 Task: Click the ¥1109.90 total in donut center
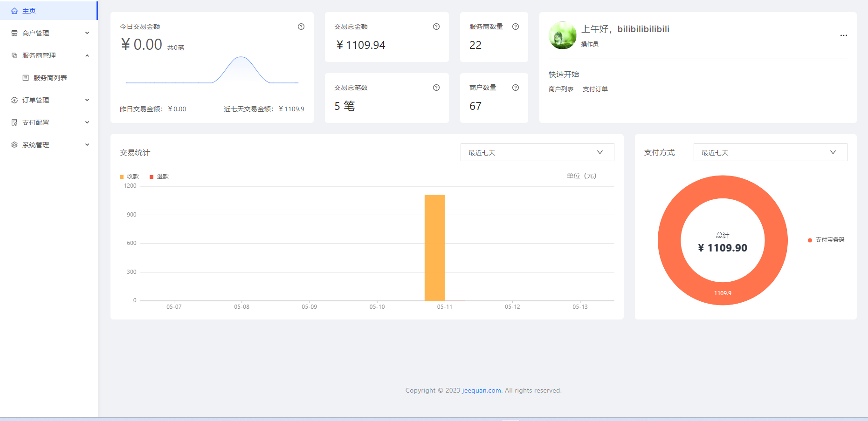click(x=723, y=248)
